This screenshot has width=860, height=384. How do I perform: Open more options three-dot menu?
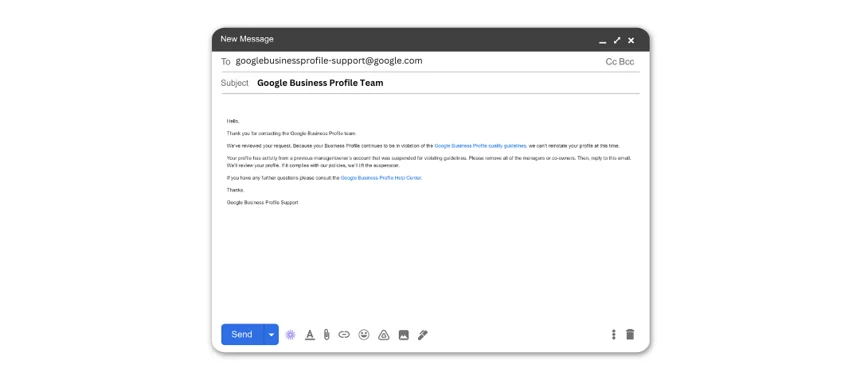tap(614, 335)
